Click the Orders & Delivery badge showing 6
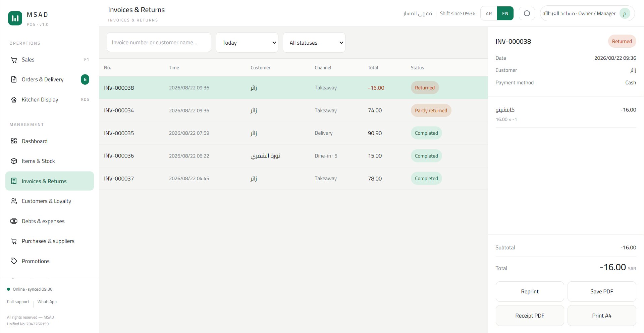Viewport: 644px width, 333px height. [85, 80]
